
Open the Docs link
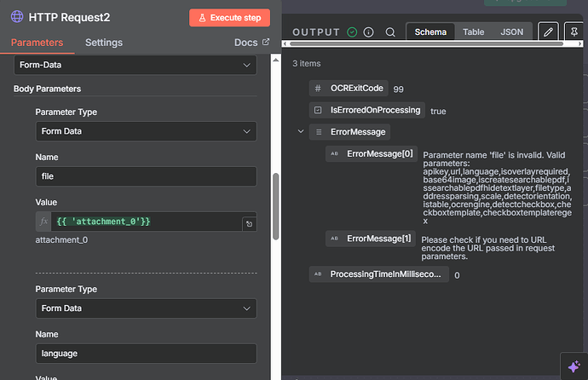251,43
